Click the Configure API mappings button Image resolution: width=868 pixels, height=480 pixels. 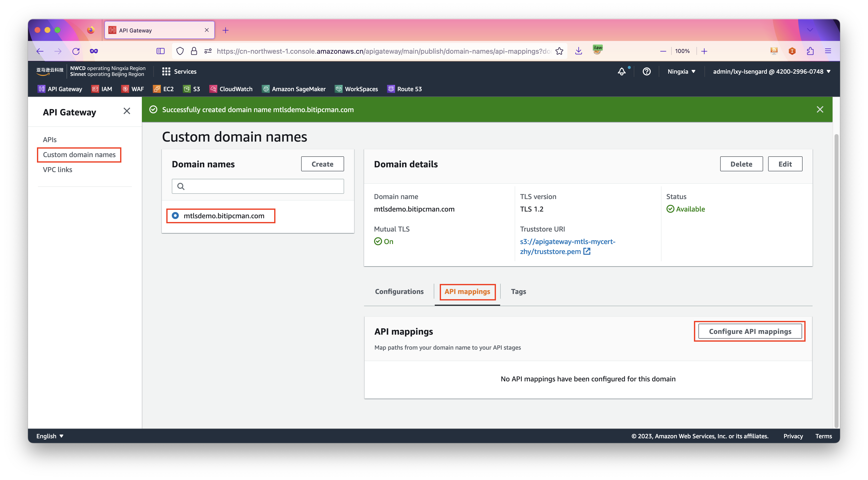point(750,331)
